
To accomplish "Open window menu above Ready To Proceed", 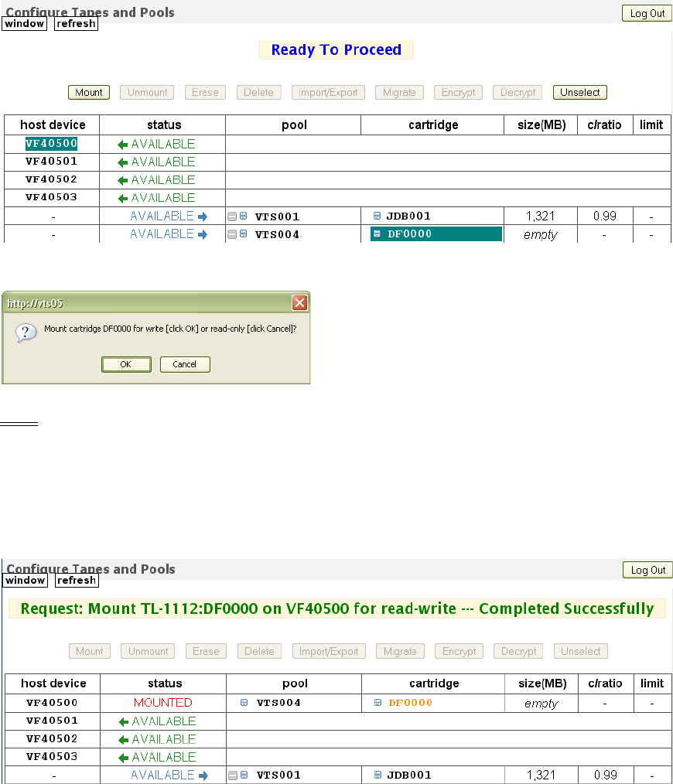I will (25, 23).
